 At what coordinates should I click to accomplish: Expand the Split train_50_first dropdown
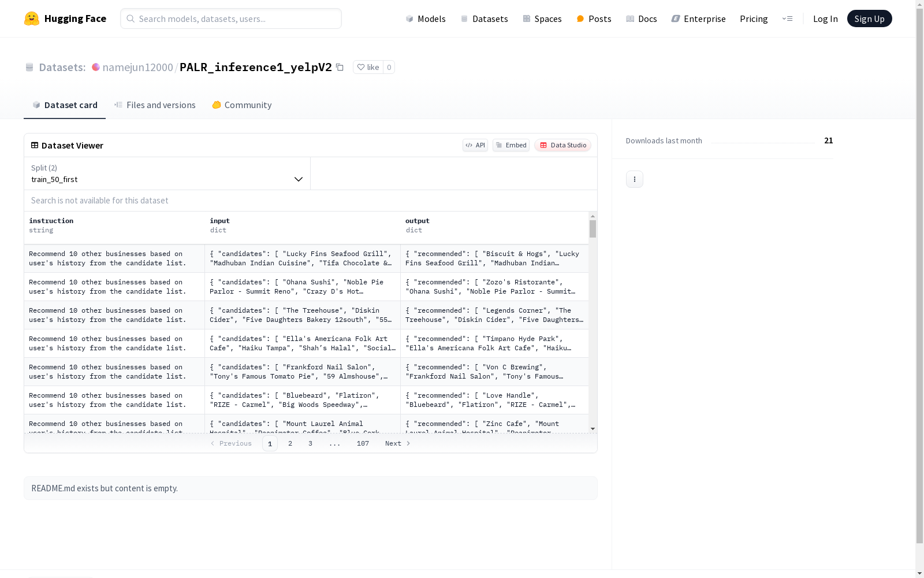167,173
